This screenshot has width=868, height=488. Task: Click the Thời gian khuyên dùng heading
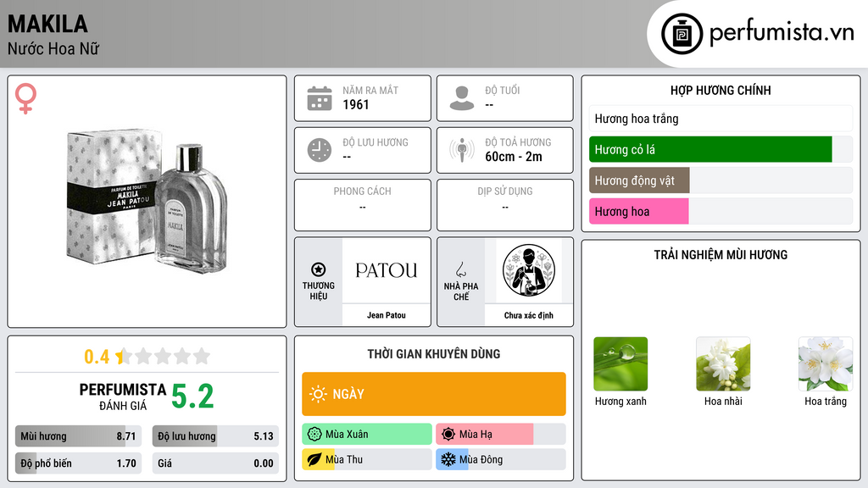[433, 354]
